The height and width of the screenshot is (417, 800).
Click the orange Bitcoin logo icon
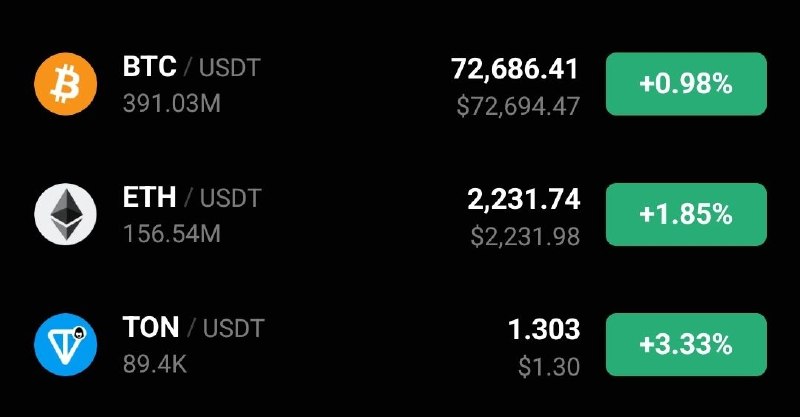coord(65,84)
